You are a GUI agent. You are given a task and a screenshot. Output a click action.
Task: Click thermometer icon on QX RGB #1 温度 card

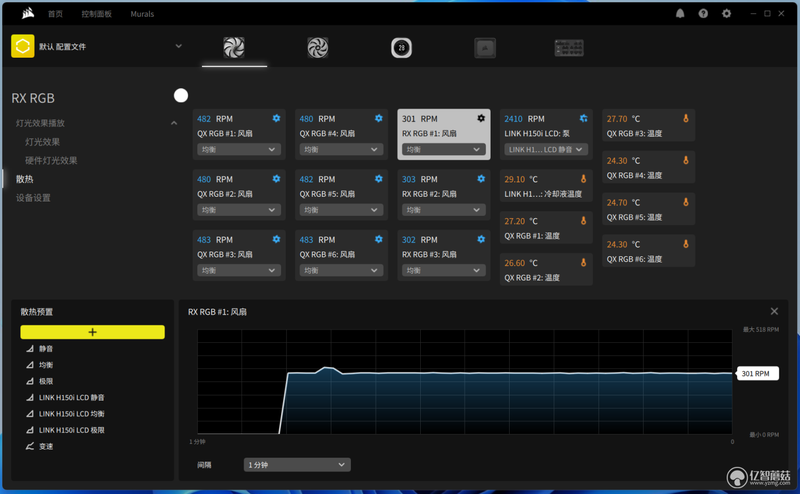pyautogui.click(x=583, y=221)
